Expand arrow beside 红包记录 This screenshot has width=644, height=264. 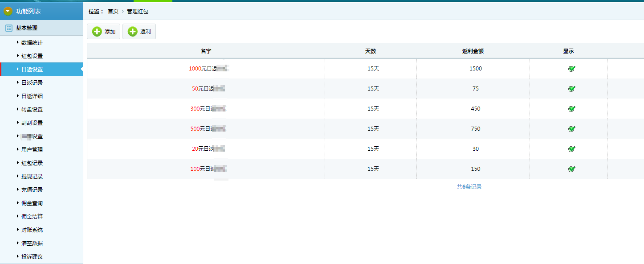pyautogui.click(x=18, y=163)
